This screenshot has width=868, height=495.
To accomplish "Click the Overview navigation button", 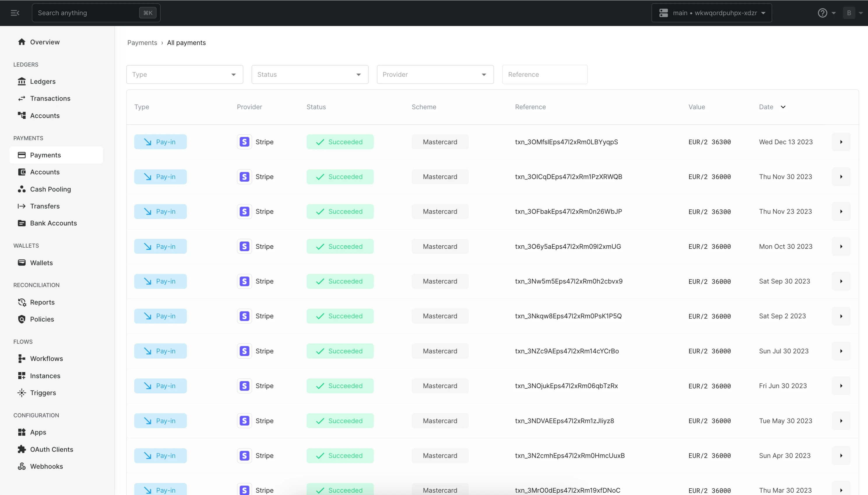I will (x=45, y=42).
